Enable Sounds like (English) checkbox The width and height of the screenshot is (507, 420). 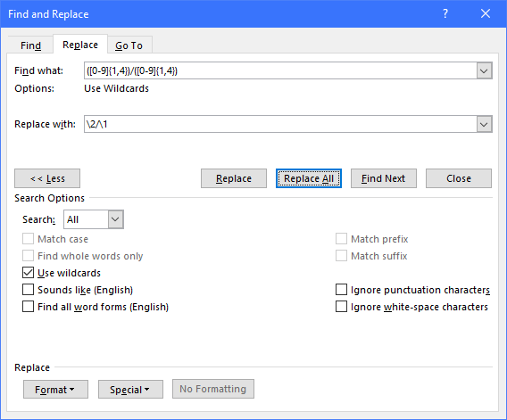point(29,290)
